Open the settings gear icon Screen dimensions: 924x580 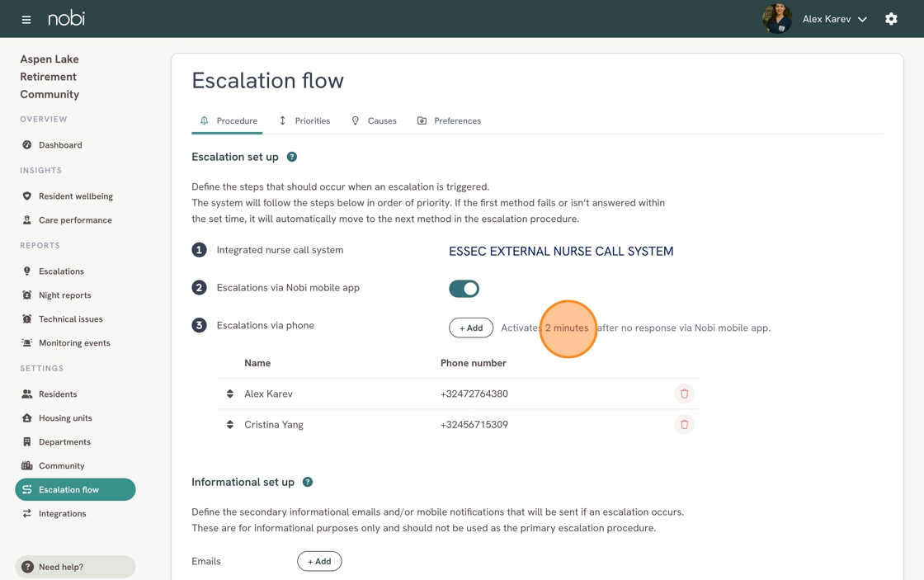pos(891,19)
